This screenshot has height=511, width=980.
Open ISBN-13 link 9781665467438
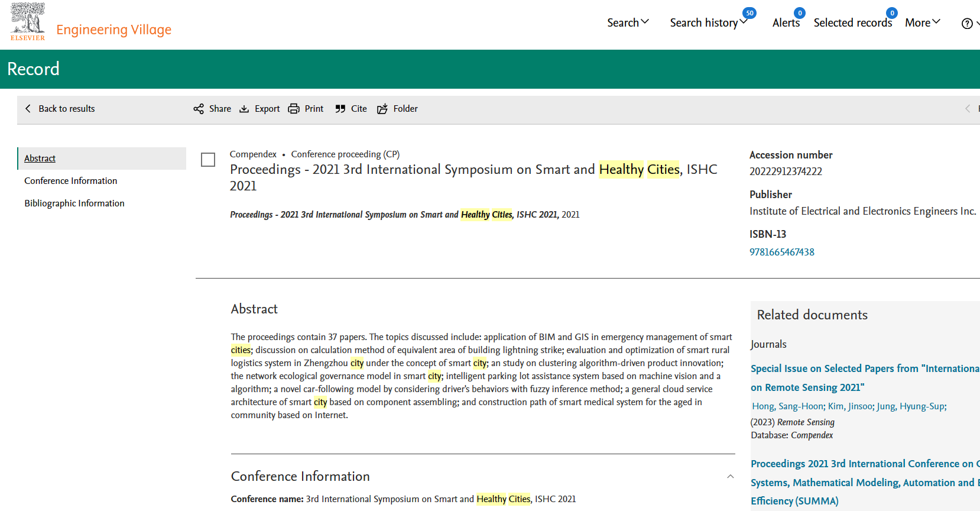pyautogui.click(x=782, y=252)
